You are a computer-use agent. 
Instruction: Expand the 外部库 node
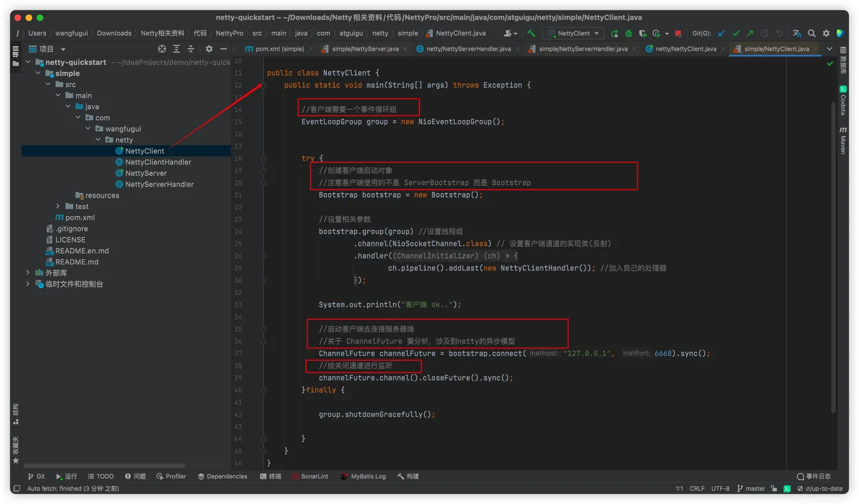click(28, 273)
